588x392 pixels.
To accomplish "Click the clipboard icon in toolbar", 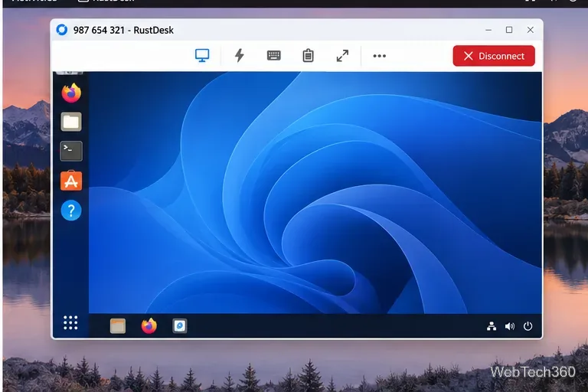I will [308, 56].
